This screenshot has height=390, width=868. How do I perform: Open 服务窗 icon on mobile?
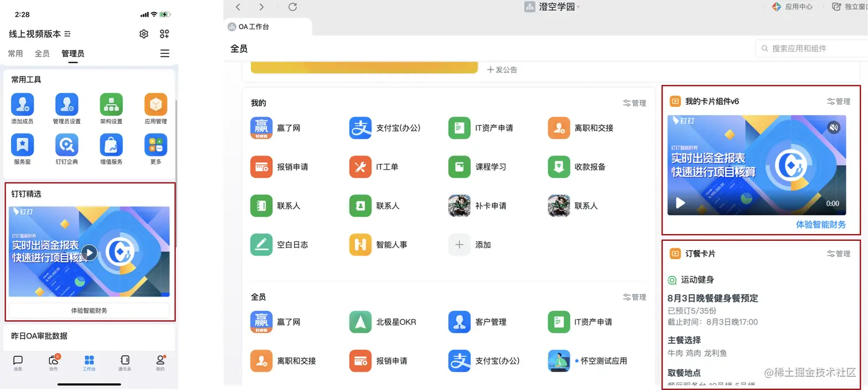click(22, 145)
